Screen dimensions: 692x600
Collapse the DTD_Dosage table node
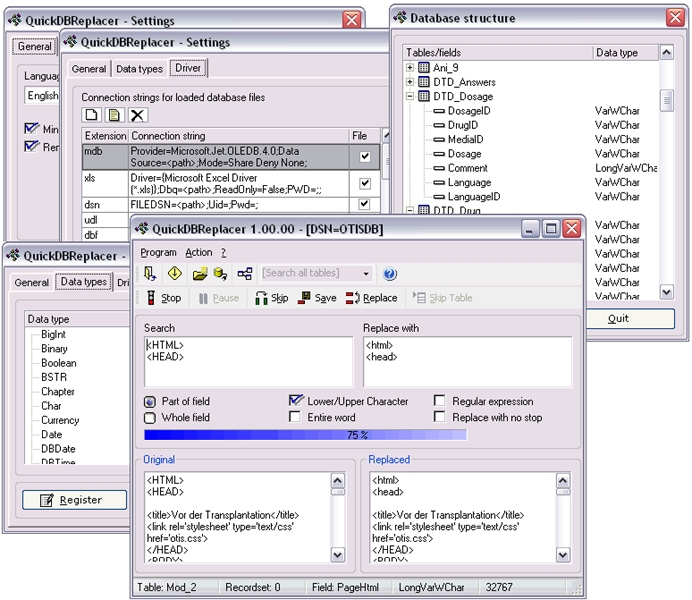(x=410, y=97)
